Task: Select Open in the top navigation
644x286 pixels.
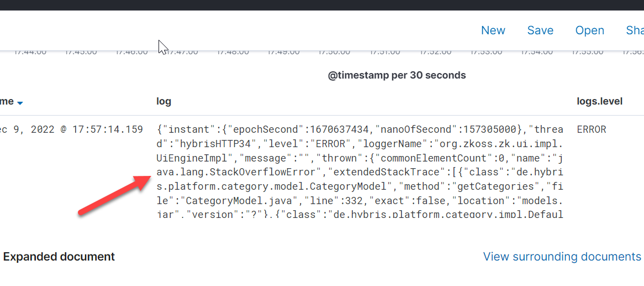Action: click(589, 30)
